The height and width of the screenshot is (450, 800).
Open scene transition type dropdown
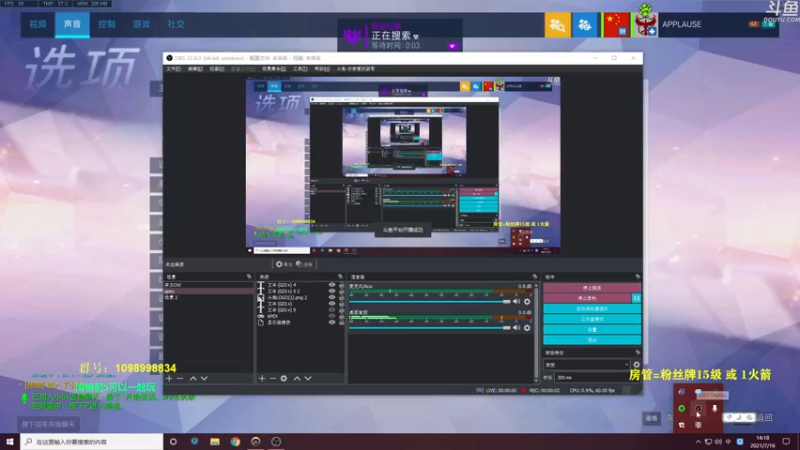(x=587, y=365)
